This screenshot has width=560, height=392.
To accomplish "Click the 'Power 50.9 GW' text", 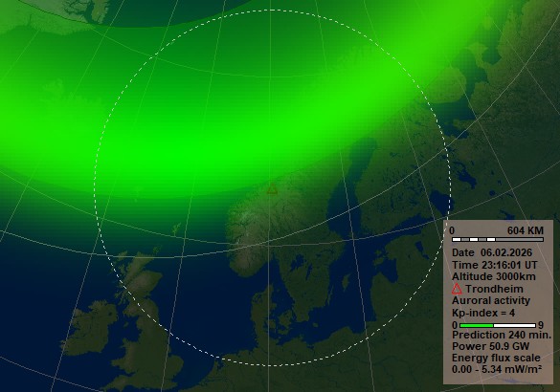I will click(490, 346).
